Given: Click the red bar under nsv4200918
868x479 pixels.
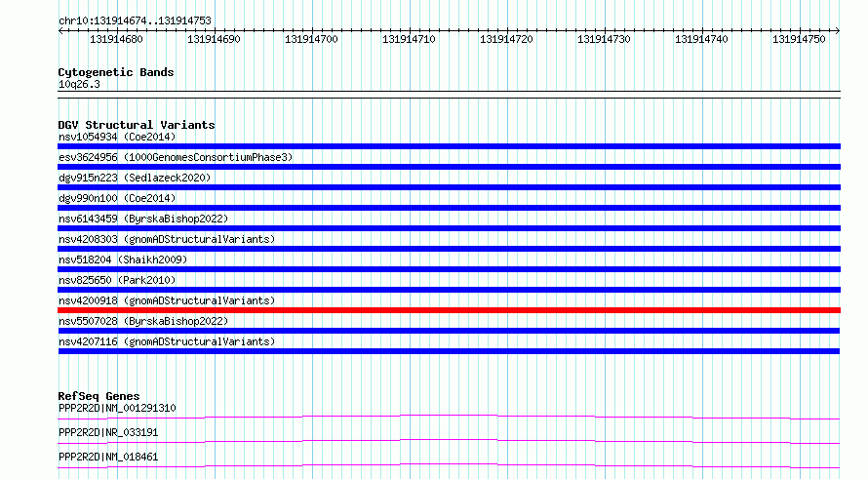Looking at the screenshot, I should 449,310.
